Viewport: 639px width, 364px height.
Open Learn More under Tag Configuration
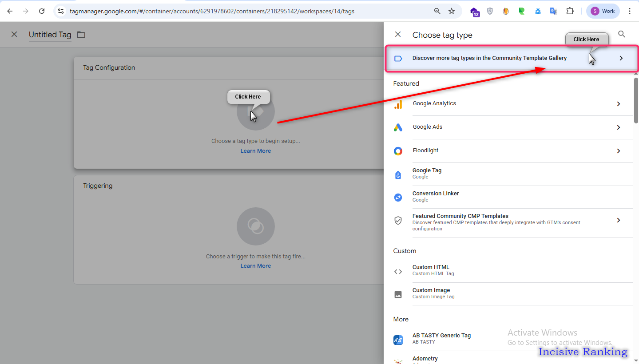coord(256,151)
